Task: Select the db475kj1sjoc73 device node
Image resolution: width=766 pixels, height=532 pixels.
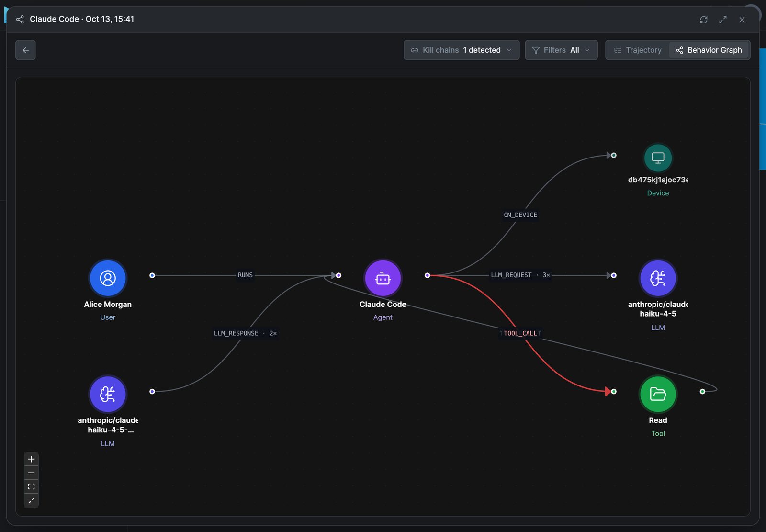Action: 658,158
